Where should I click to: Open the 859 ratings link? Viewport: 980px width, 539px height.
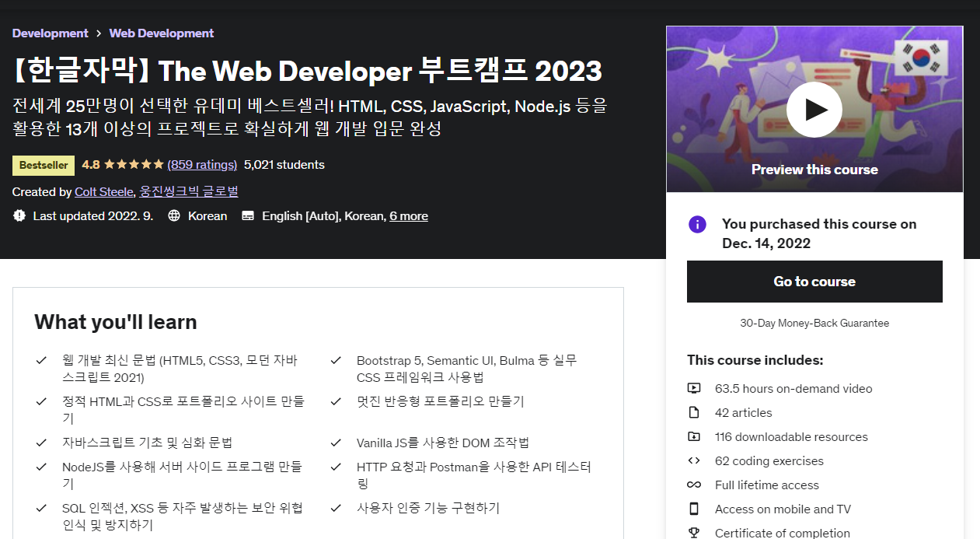pos(202,164)
